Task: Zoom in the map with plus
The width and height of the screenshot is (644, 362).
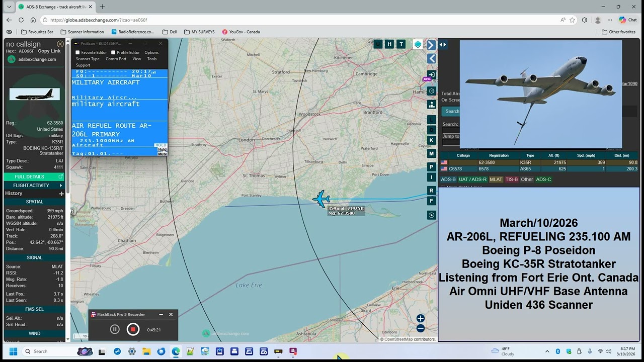Action: (x=421, y=318)
